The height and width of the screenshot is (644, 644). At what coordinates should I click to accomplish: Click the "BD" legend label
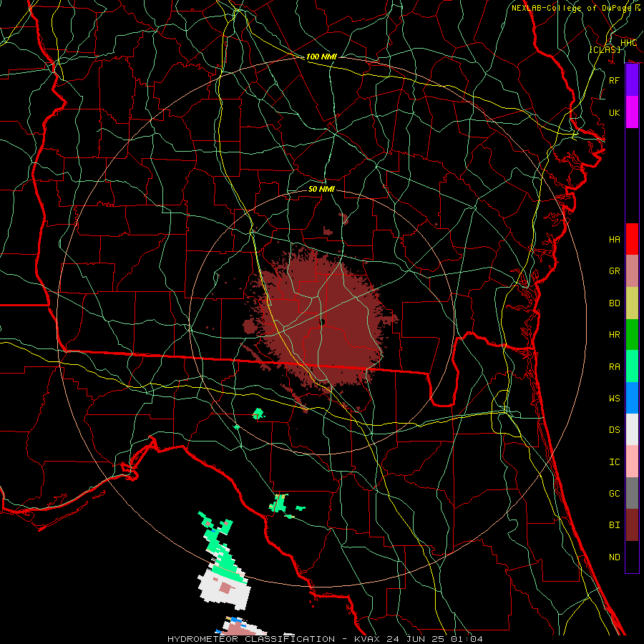[615, 303]
